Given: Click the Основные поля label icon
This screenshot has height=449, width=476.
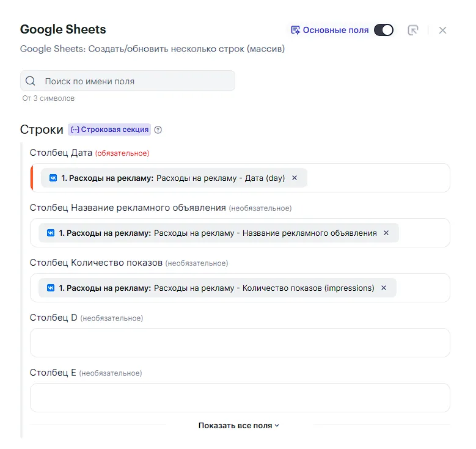Looking at the screenshot, I should click(x=296, y=30).
